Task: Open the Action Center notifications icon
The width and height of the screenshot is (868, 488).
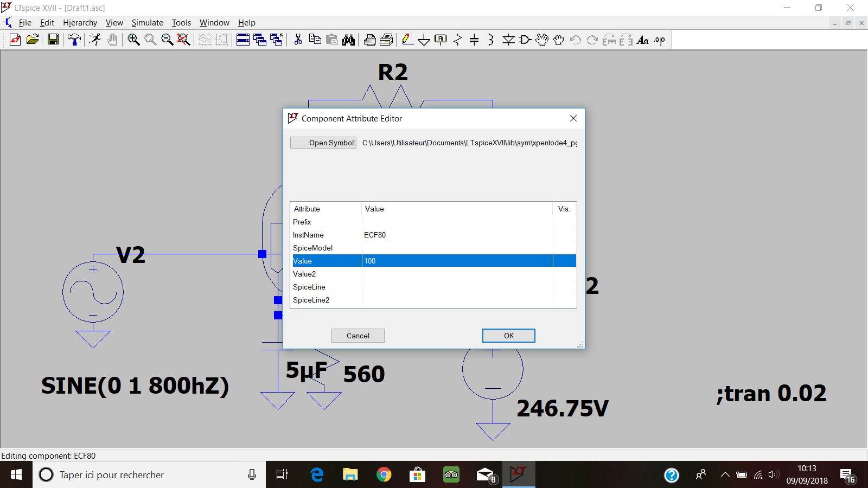Action: pos(848,476)
